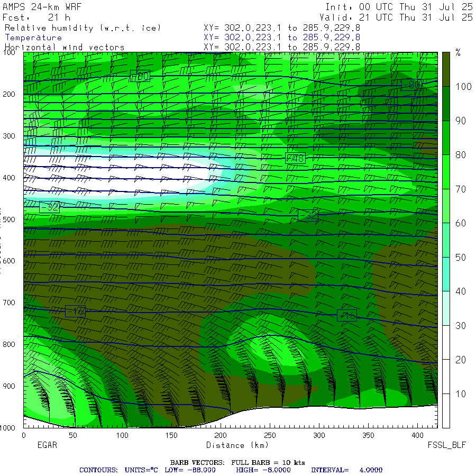Click the 'Distance (km)' axis title
This screenshot has height=476, width=476.
237,445
